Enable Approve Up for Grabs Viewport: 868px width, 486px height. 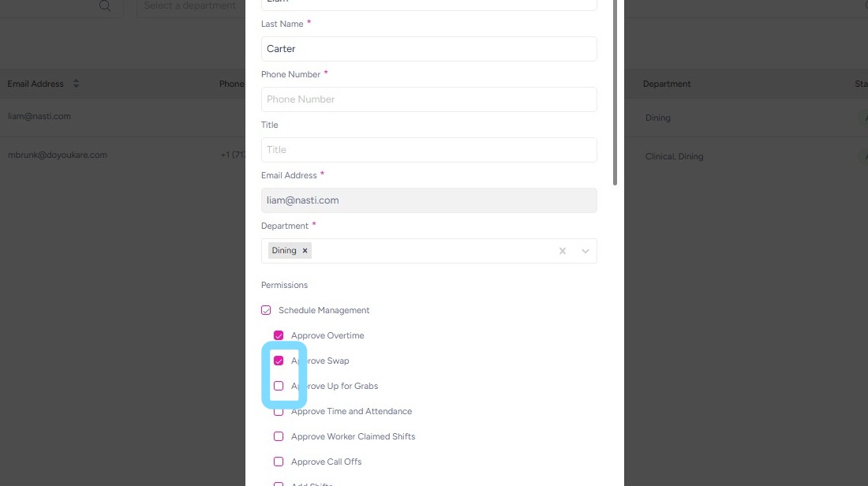point(279,386)
